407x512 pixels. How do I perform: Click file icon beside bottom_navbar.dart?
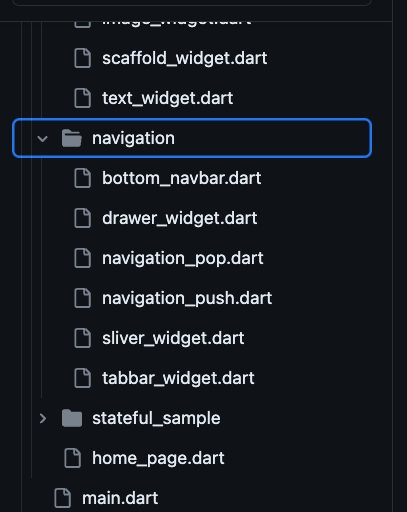[82, 178]
